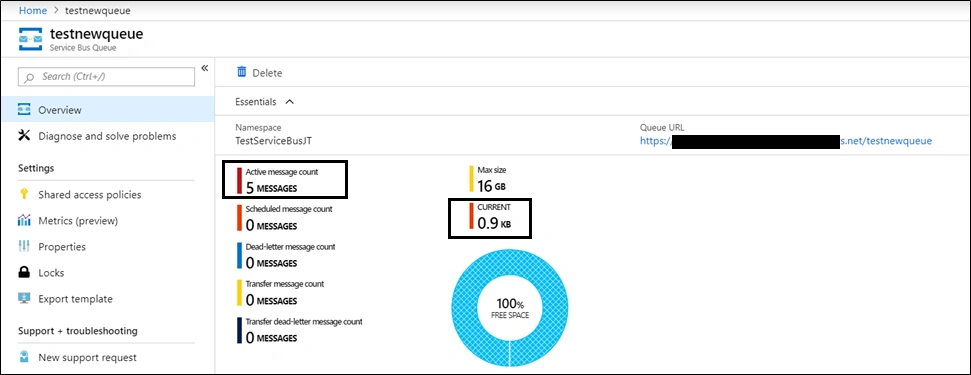Click the Queue URL label

(662, 127)
